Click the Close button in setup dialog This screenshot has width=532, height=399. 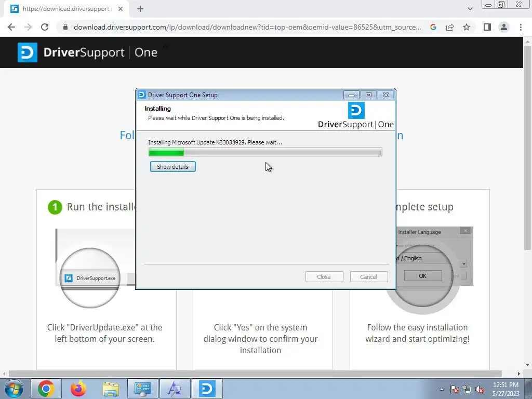(x=324, y=277)
